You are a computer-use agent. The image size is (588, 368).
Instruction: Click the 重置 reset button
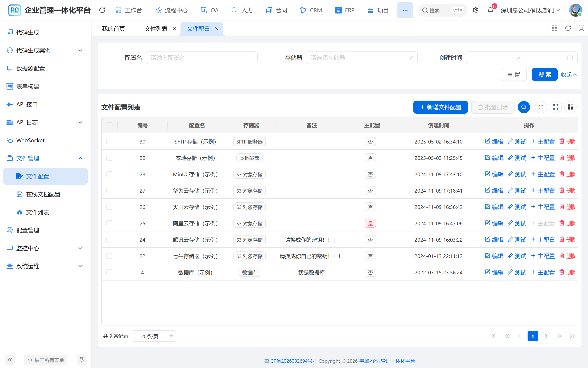pyautogui.click(x=514, y=74)
